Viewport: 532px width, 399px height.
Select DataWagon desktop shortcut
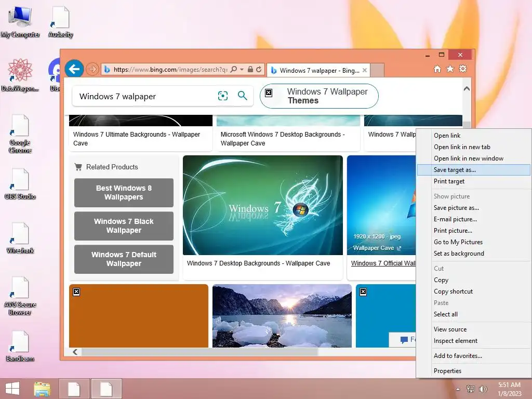pos(20,75)
